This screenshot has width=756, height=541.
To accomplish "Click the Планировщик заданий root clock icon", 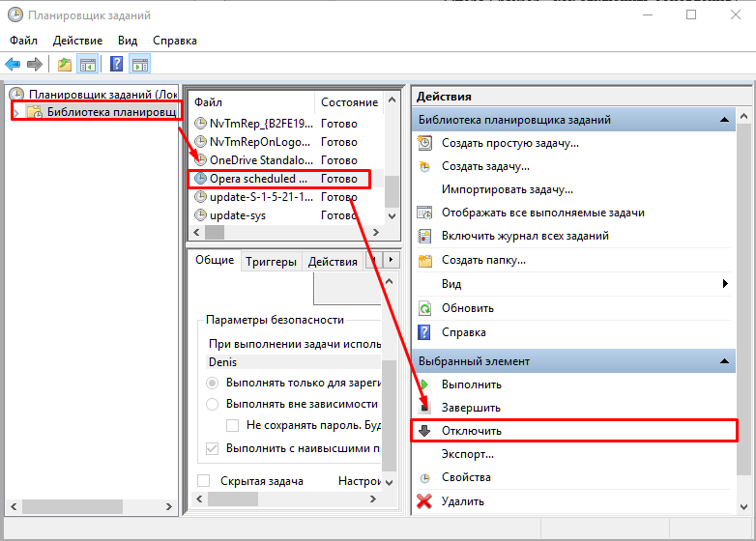I will [16, 94].
